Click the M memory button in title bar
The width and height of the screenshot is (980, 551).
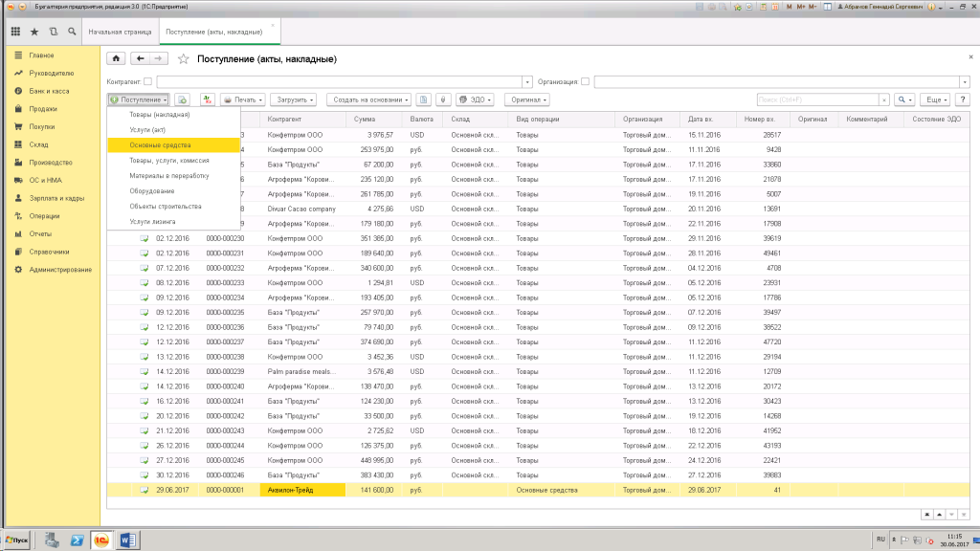789,7
